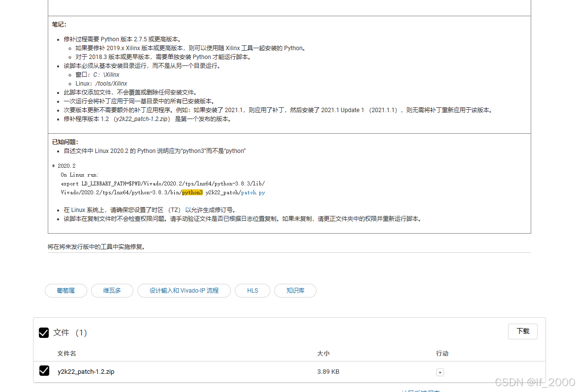577x392 pixels.
Task: Click the 文件名 column header
Action: [x=66, y=353]
